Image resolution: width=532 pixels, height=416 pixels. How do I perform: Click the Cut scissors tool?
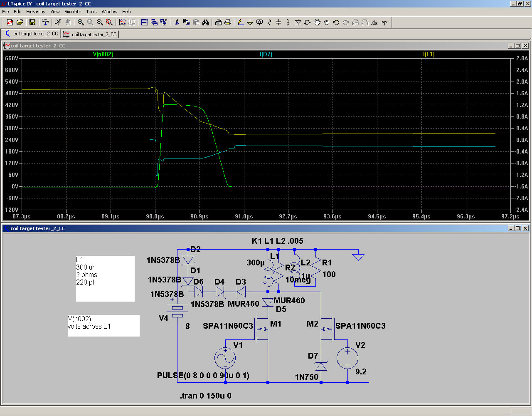click(x=177, y=22)
